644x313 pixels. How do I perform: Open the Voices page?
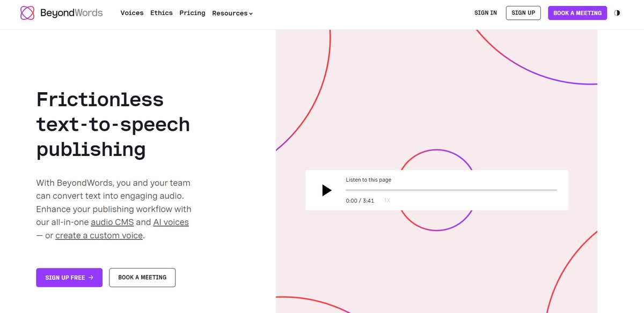(x=132, y=13)
